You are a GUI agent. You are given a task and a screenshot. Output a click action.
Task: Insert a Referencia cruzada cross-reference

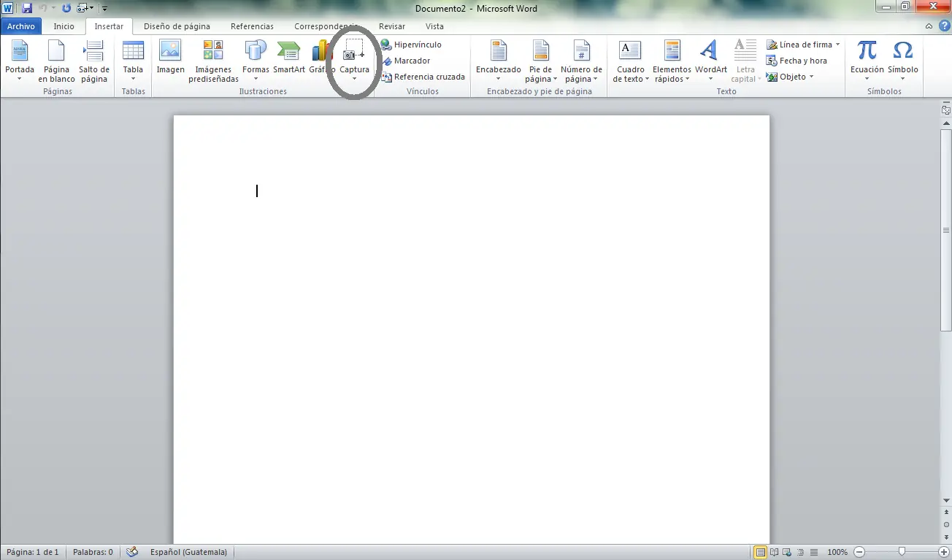point(423,77)
